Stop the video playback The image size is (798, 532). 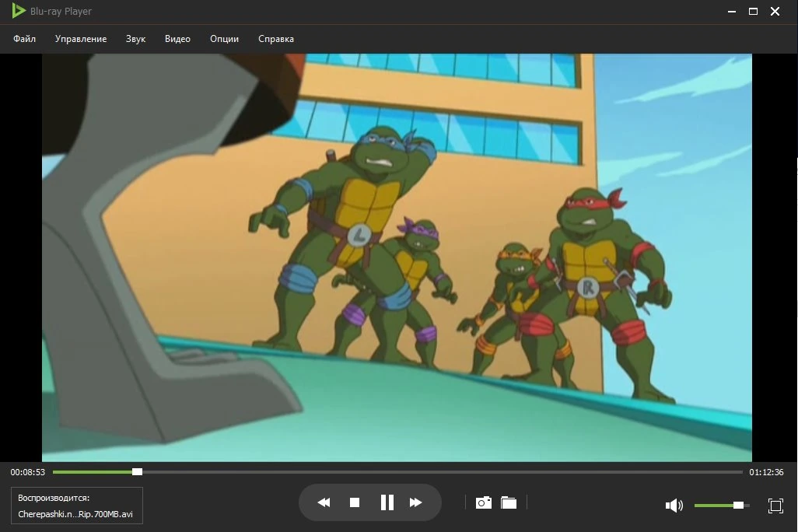pos(355,502)
